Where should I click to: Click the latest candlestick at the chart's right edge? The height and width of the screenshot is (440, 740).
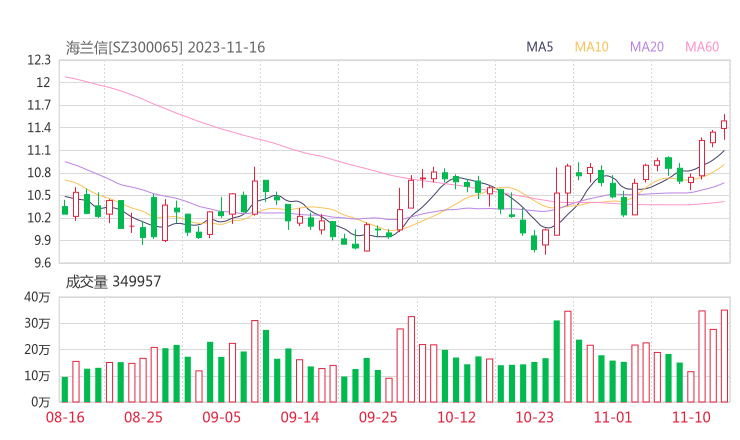tap(724, 125)
